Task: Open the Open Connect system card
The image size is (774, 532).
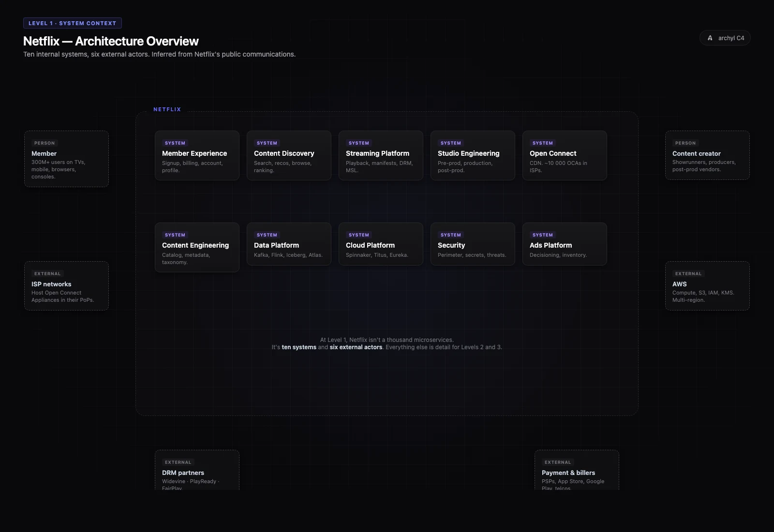Action: tap(565, 155)
